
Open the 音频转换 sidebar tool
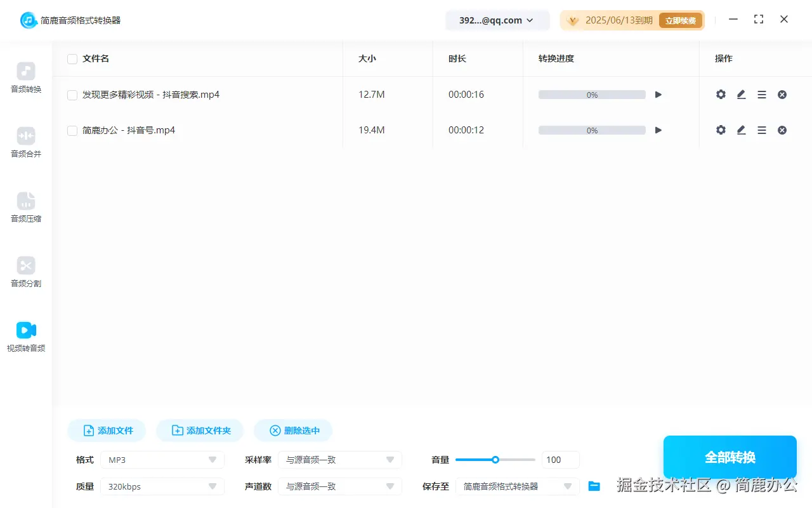26,77
